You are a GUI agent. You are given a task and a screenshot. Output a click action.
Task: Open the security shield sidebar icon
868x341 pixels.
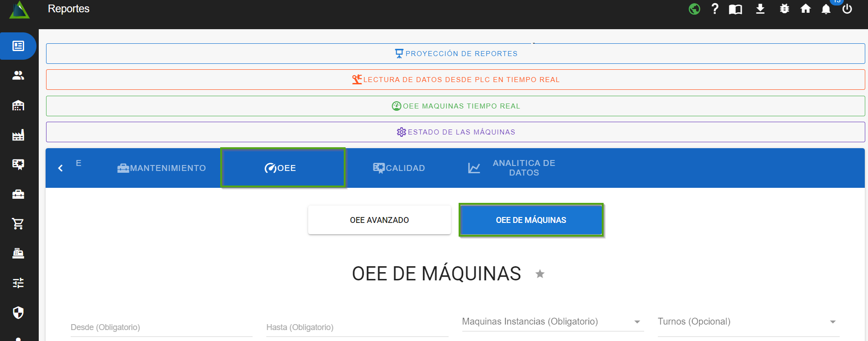18,313
